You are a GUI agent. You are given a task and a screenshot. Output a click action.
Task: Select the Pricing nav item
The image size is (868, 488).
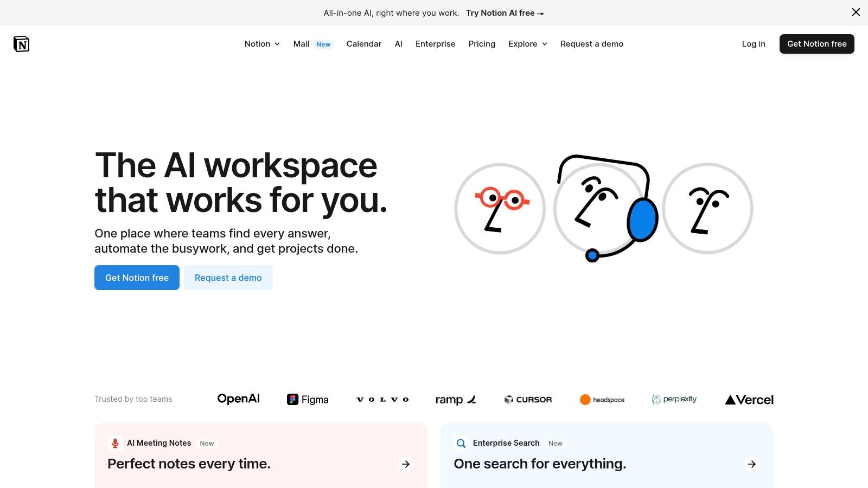tap(482, 44)
